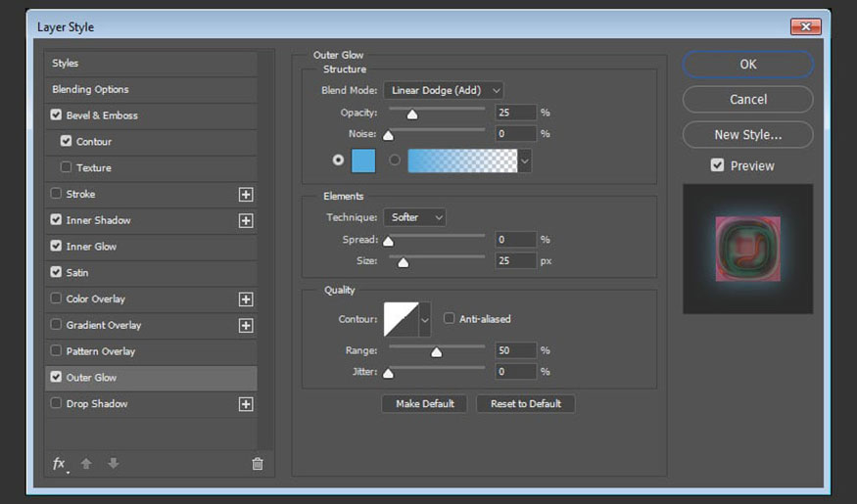Click the OK button

pyautogui.click(x=747, y=65)
